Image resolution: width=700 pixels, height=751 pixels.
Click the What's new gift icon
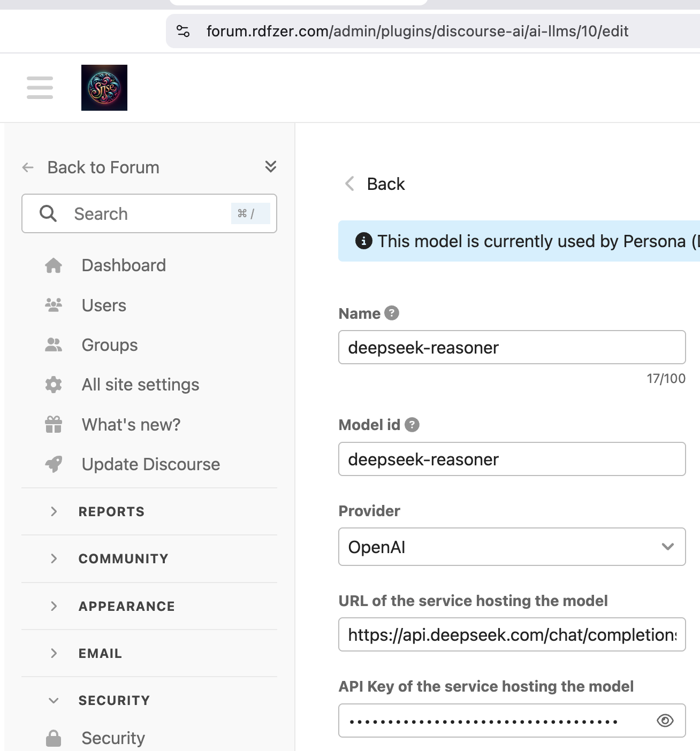[x=54, y=425]
